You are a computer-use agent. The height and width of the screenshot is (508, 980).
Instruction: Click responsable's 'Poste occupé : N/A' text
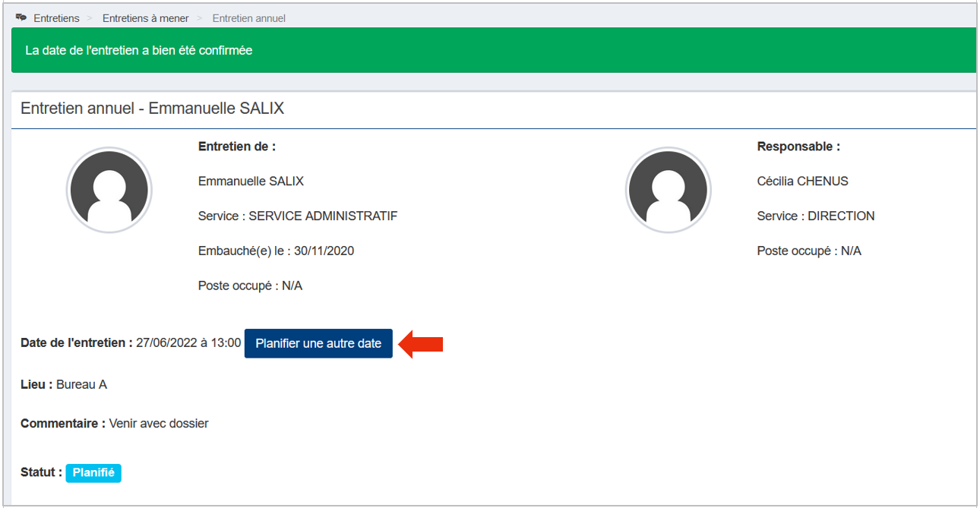[810, 251]
